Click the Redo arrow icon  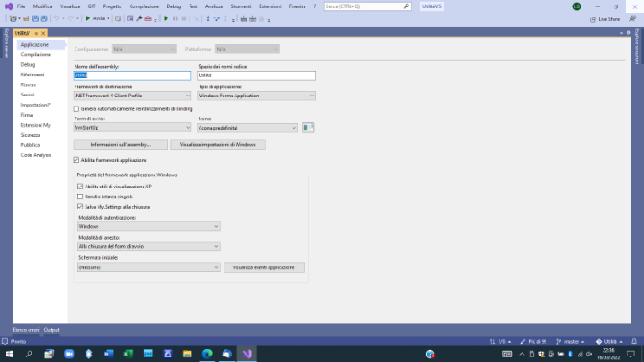click(70, 18)
